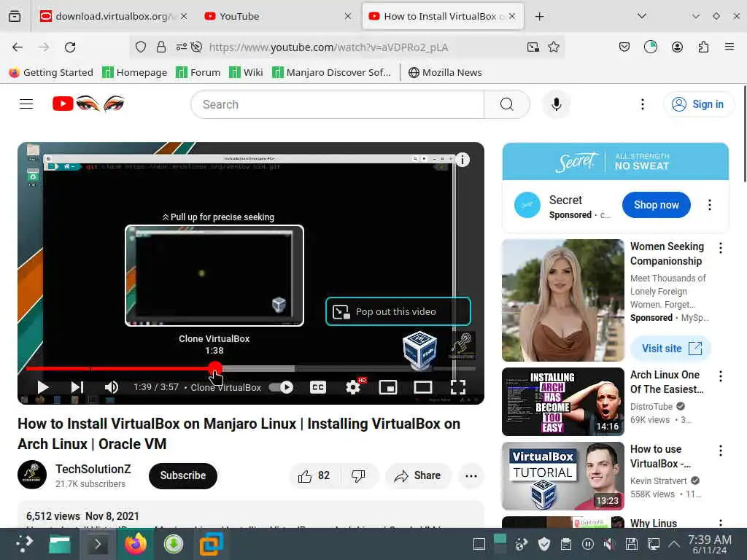Screen dimensions: 747x560
Task: Focus the YouTube search box
Action: coord(337,104)
